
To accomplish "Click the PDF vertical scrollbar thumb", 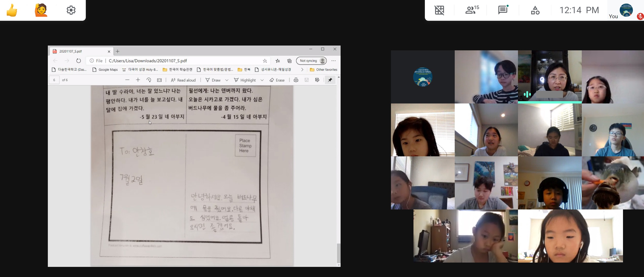I will point(339,253).
